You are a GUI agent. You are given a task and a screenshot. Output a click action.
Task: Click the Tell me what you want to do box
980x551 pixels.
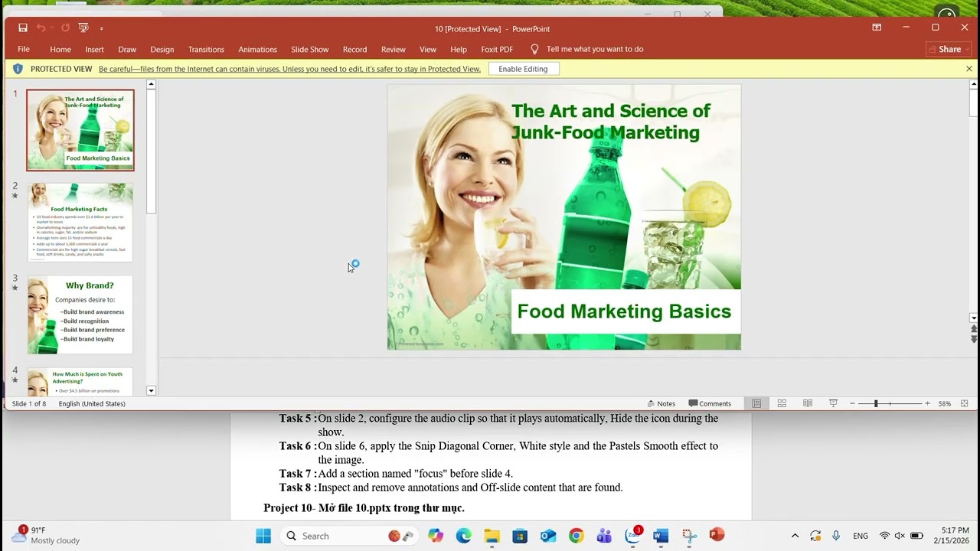[x=595, y=49]
